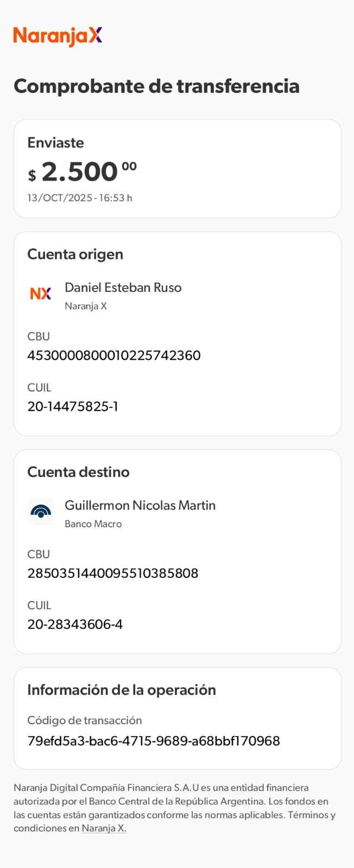Click the origin CUIL 20-14475825-1
Viewport: 354px width, 868px height.
(x=73, y=406)
